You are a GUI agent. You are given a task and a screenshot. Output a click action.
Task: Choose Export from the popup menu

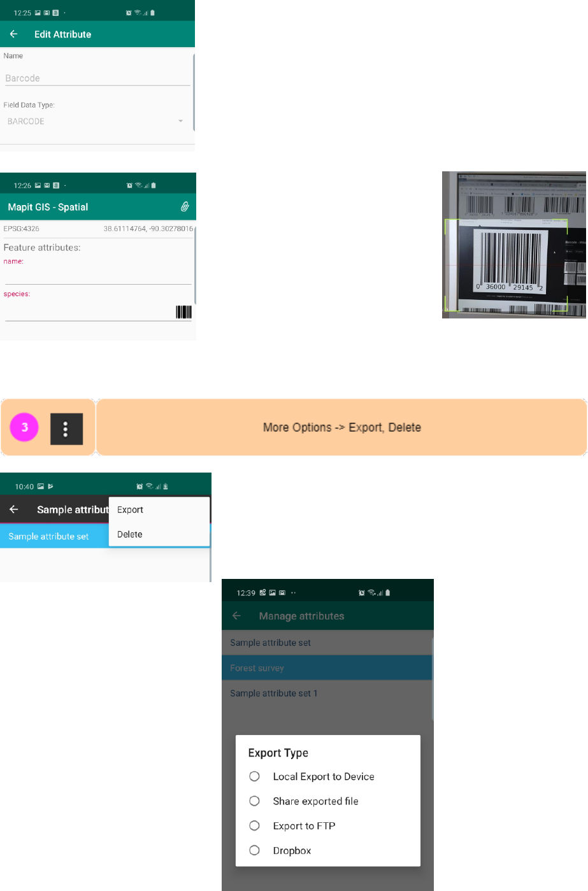(x=159, y=510)
